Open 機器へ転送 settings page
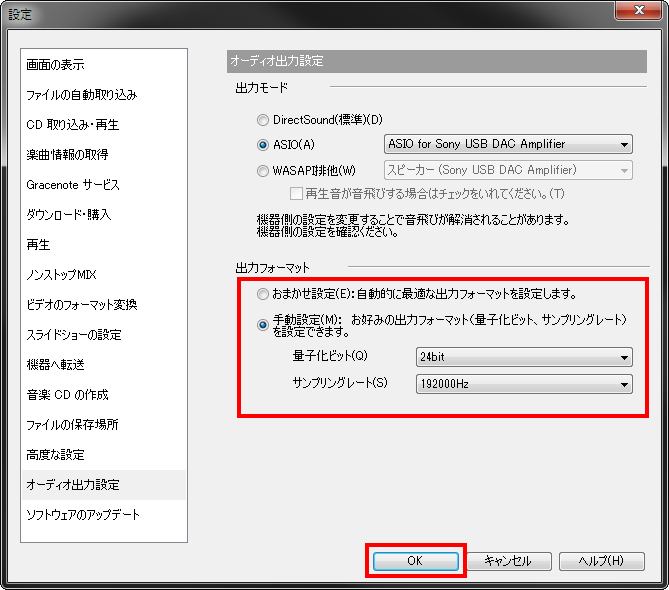Screen dimensions: 669x590 pos(55,365)
